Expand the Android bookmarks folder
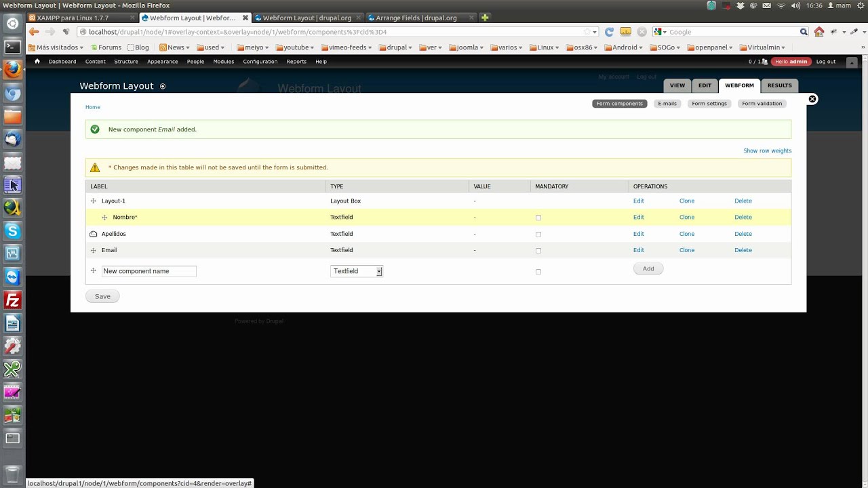The image size is (868, 488). [624, 47]
